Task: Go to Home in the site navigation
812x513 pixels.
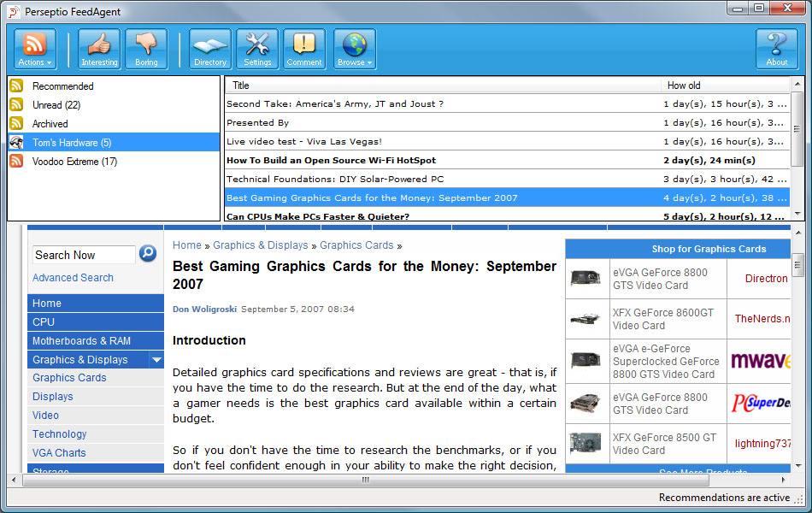Action: point(96,304)
